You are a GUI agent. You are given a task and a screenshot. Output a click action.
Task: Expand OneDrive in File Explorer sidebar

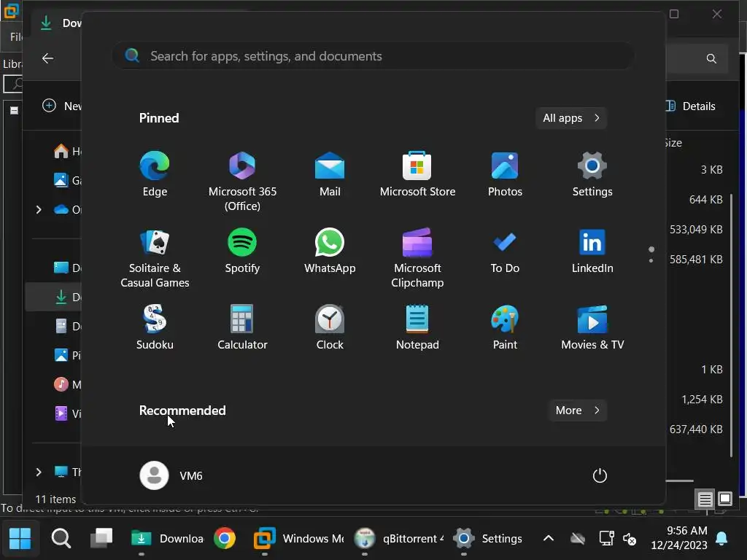39,209
